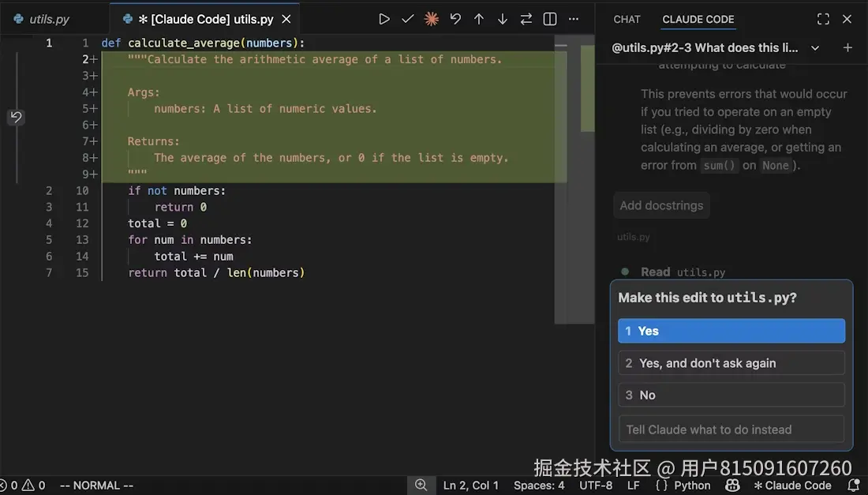Run the utils.py file with the Play icon

point(384,17)
